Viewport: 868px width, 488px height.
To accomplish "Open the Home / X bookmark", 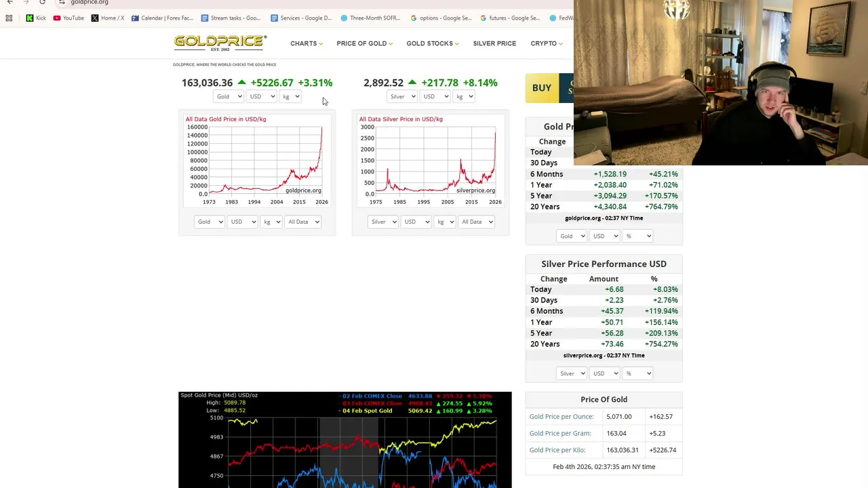I will [108, 18].
